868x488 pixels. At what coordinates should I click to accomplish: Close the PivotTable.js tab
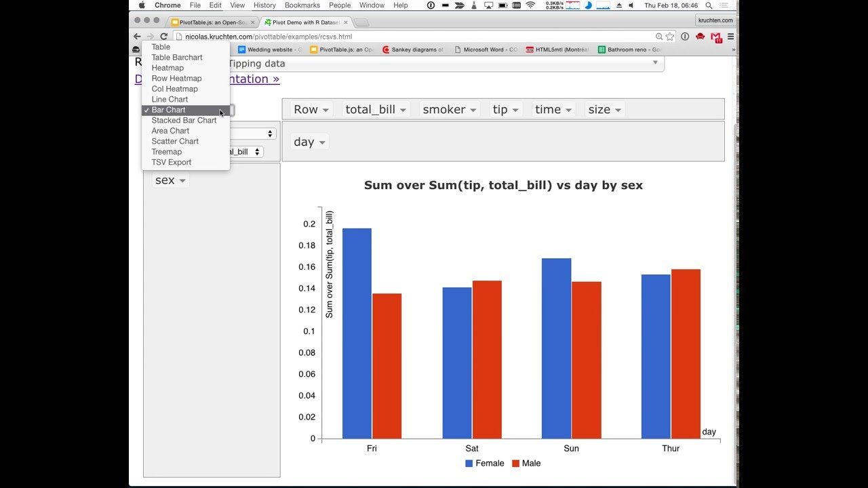(x=253, y=22)
